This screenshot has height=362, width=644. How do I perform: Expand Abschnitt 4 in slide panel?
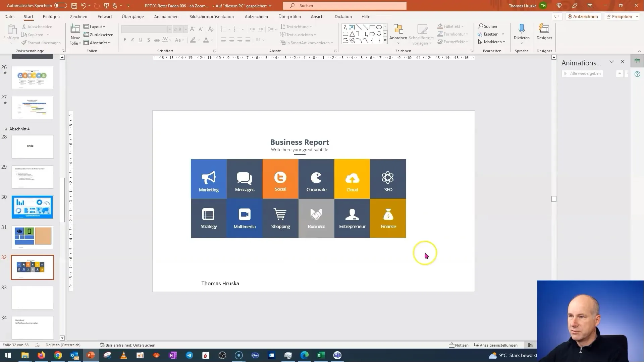tap(6, 129)
